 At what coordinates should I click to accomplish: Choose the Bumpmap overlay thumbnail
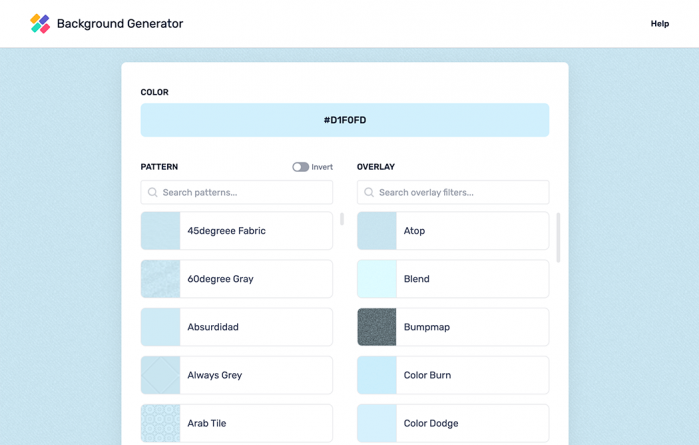tap(377, 327)
